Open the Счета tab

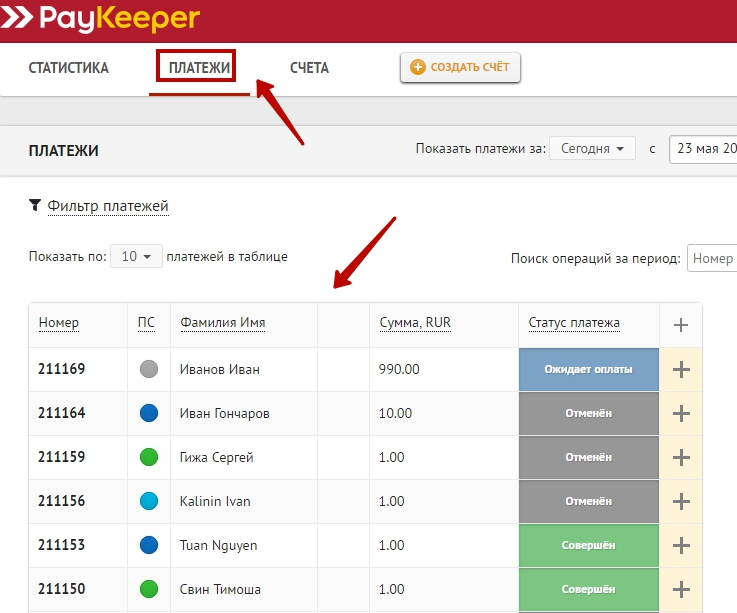309,68
